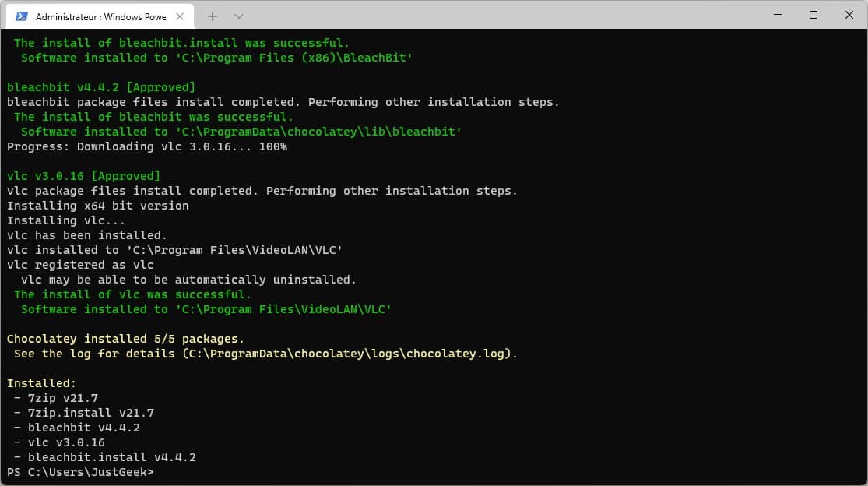Click green 'Software installed to ...VideoLAN\VLC' line

[206, 309]
